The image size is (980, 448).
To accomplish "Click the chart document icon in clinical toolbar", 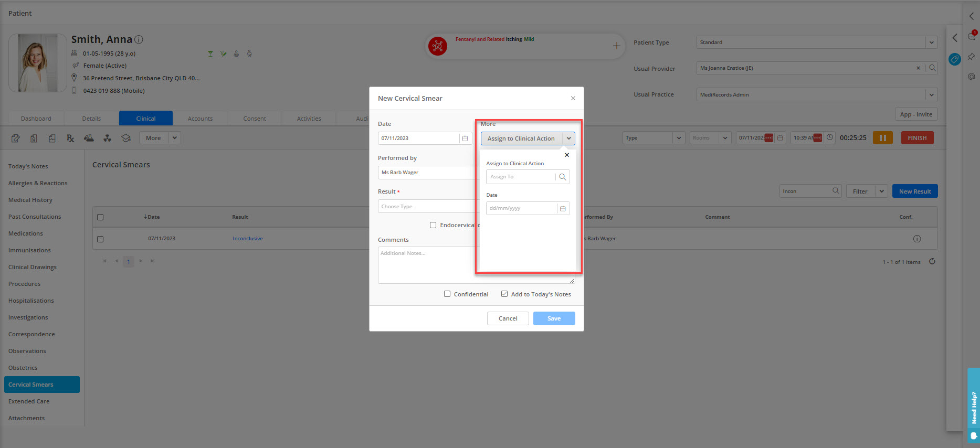I will (52, 138).
